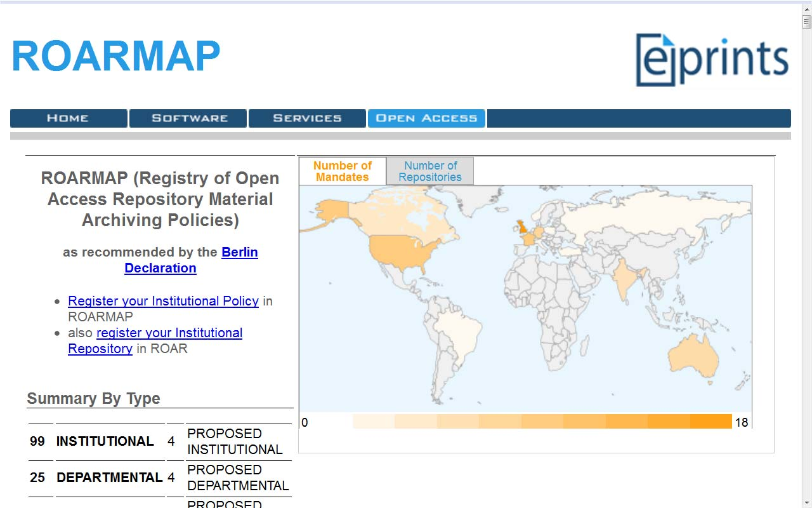Image resolution: width=812 pixels, height=508 pixels.
Task: Click the vertical scrollbar thumb
Action: [x=807, y=22]
